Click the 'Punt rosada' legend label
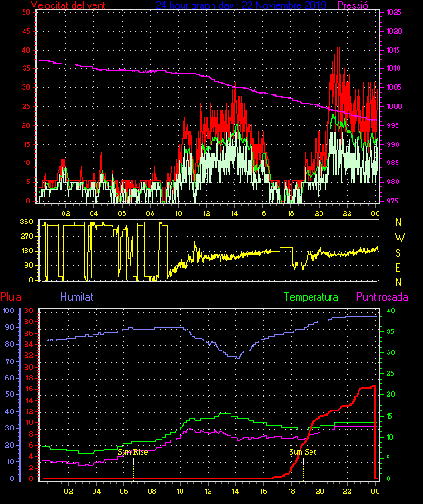This screenshot has height=504, width=423. click(382, 297)
